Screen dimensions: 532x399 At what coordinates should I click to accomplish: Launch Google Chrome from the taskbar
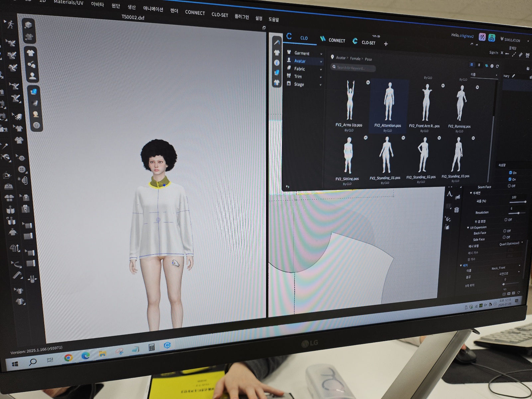click(x=68, y=358)
